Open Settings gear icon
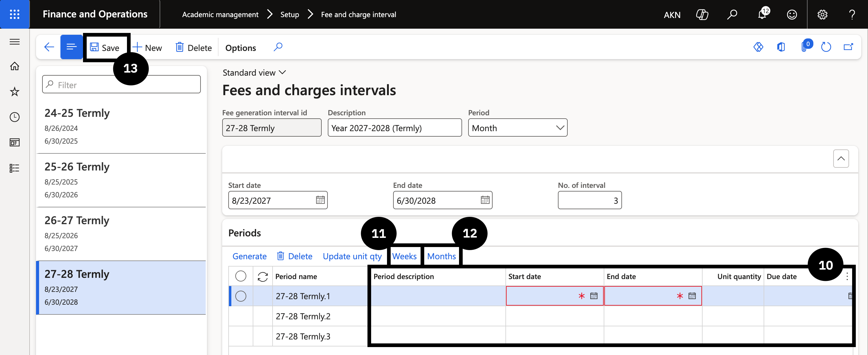This screenshot has width=868, height=355. point(822,14)
